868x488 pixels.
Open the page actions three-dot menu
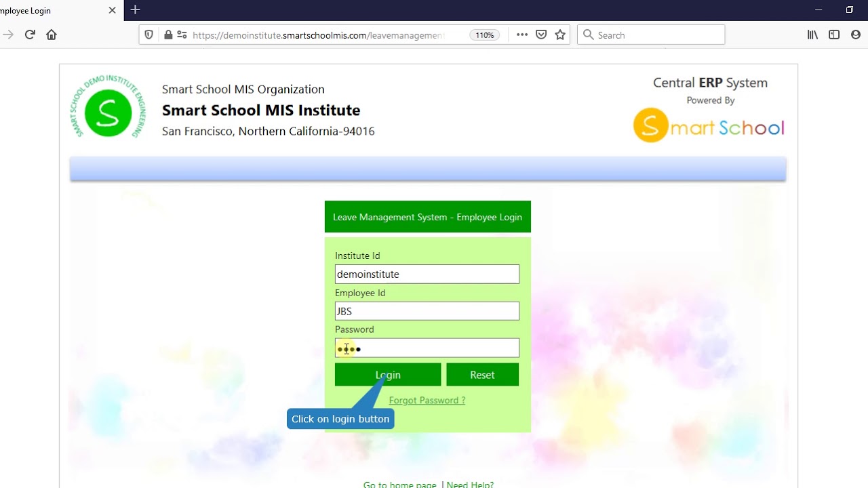point(522,35)
